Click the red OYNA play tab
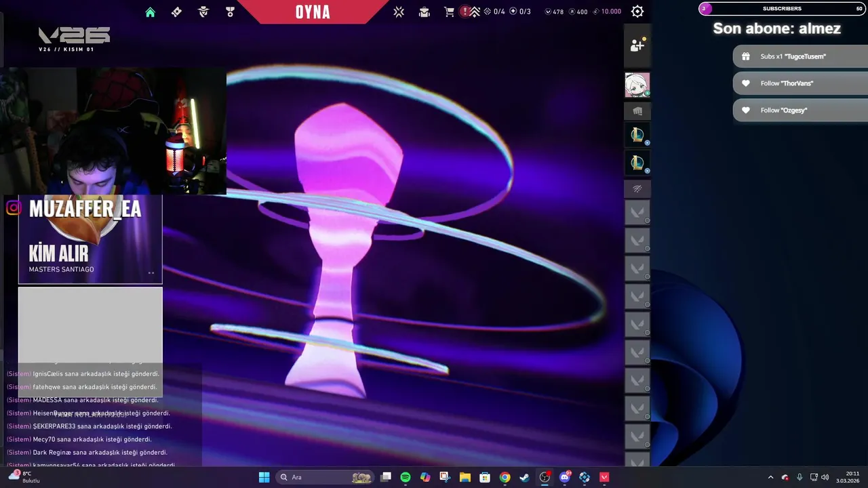Viewport: 868px width, 488px height. click(313, 12)
